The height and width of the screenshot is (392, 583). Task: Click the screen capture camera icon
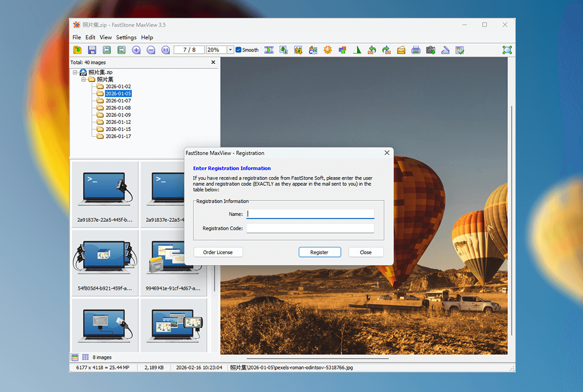pyautogui.click(x=431, y=50)
